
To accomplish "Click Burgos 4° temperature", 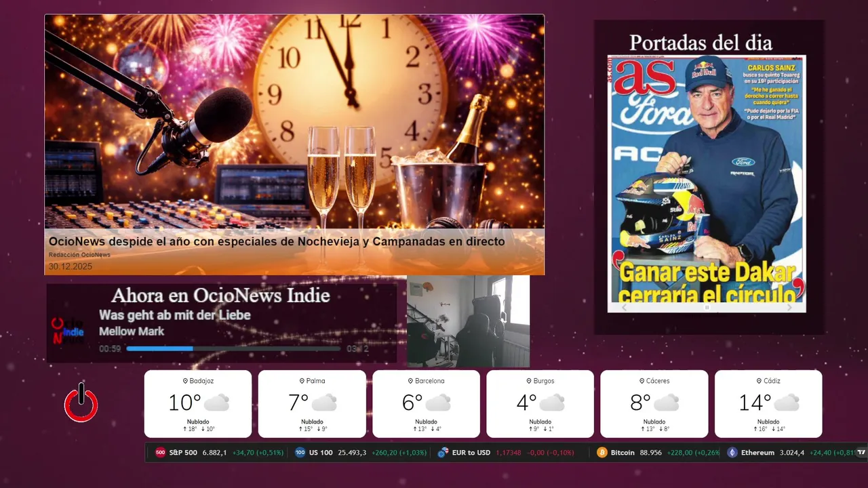I will click(x=527, y=403).
